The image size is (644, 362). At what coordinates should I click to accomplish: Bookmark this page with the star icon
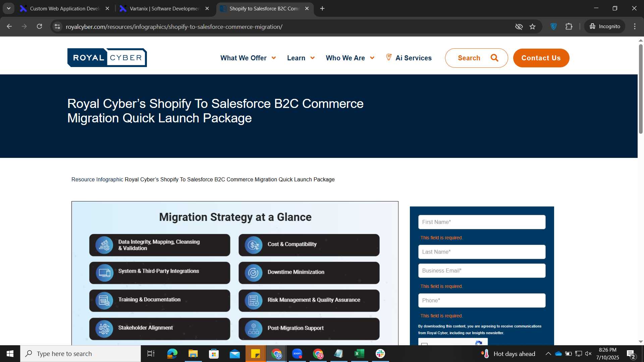tap(533, 26)
